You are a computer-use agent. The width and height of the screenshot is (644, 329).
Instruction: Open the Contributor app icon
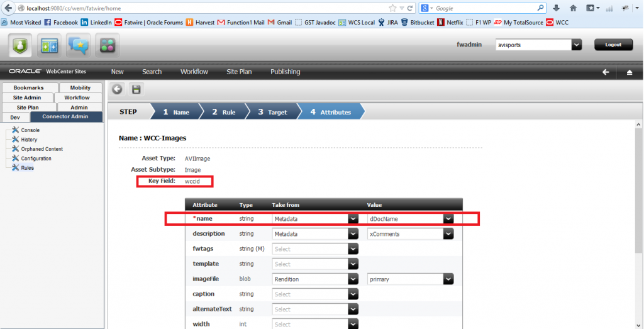[50, 46]
